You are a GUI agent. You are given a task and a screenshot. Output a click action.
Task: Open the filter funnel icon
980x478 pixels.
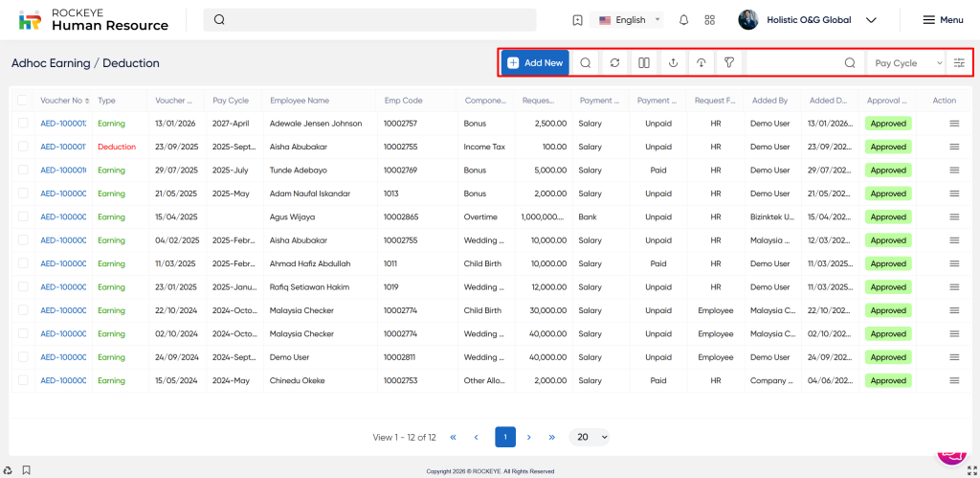[729, 63]
